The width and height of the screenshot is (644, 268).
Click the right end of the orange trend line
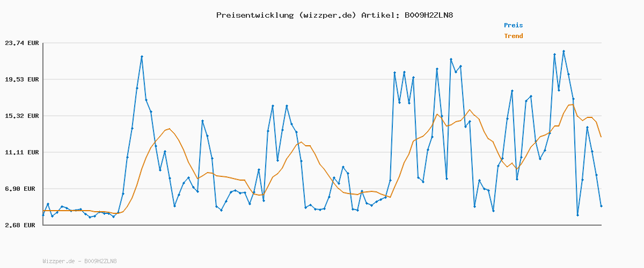601,137
